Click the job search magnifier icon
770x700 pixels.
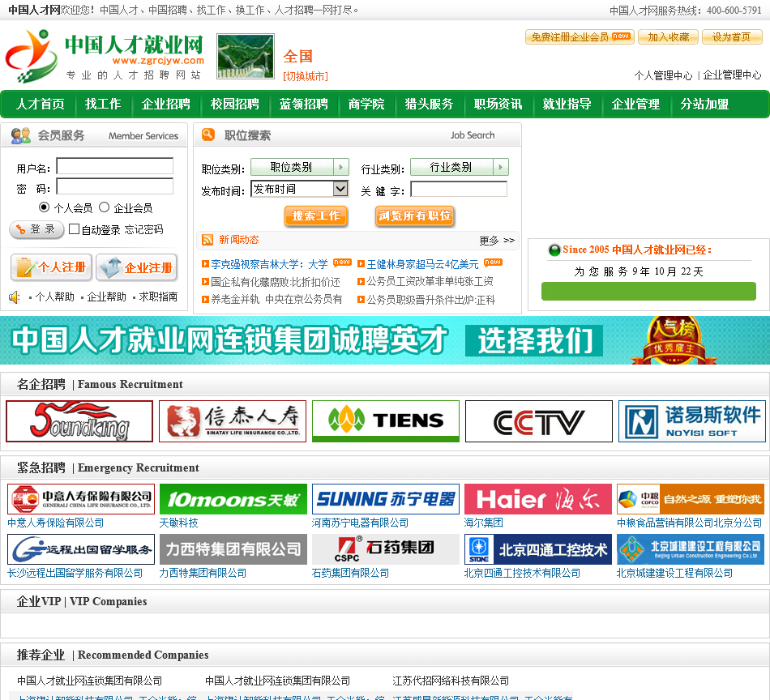[208, 134]
